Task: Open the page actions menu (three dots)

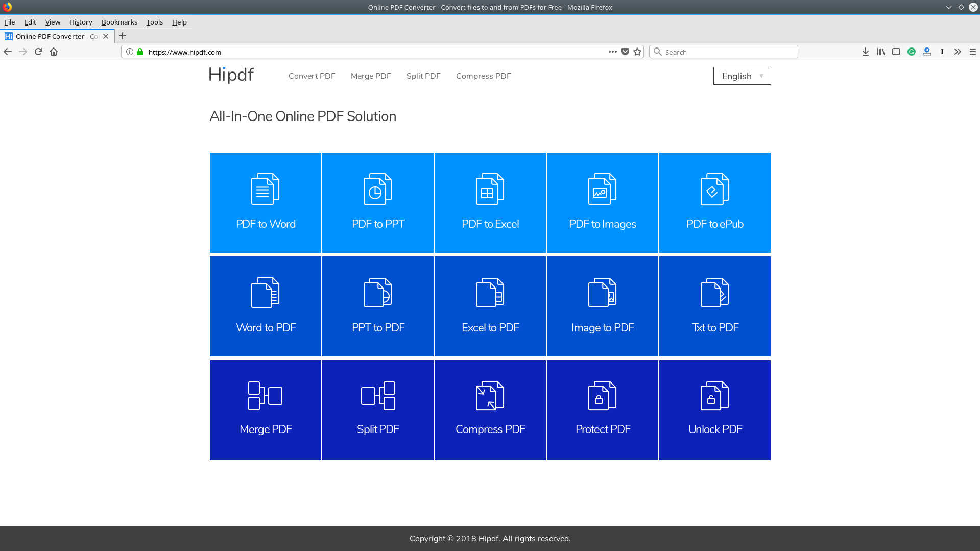Action: coord(613,52)
